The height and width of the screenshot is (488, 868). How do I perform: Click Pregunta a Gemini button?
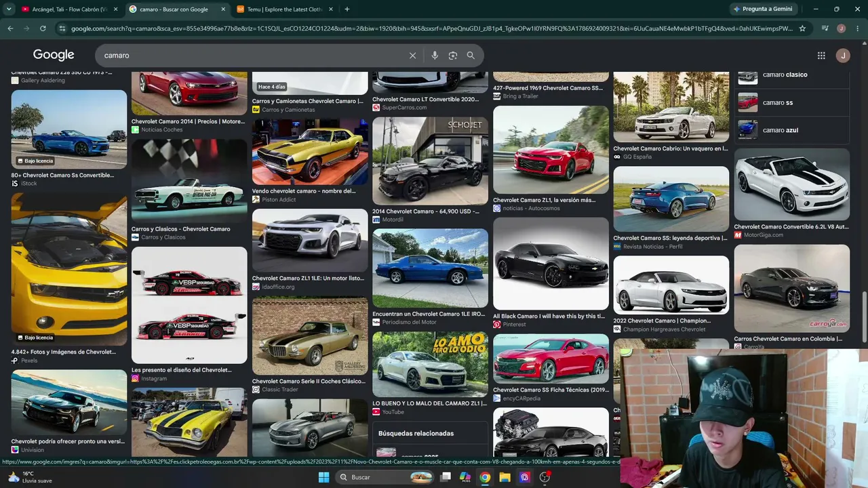pyautogui.click(x=762, y=9)
